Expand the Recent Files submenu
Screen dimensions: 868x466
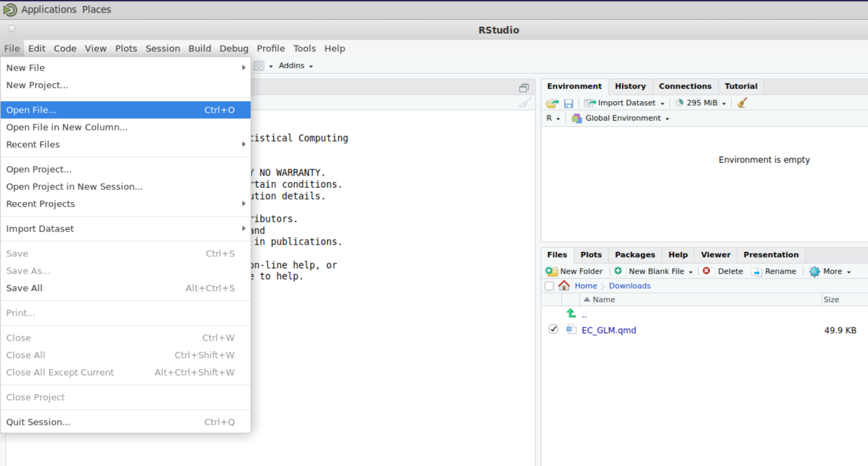click(125, 145)
